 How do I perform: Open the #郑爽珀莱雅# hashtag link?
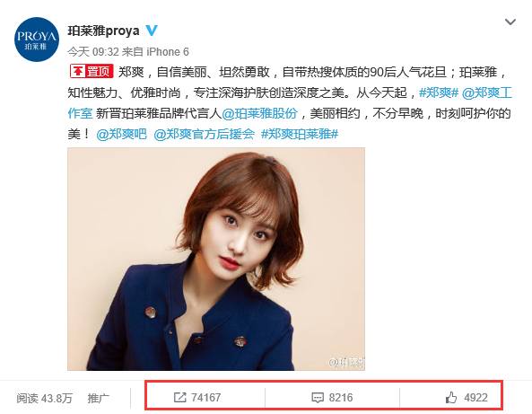(300, 134)
